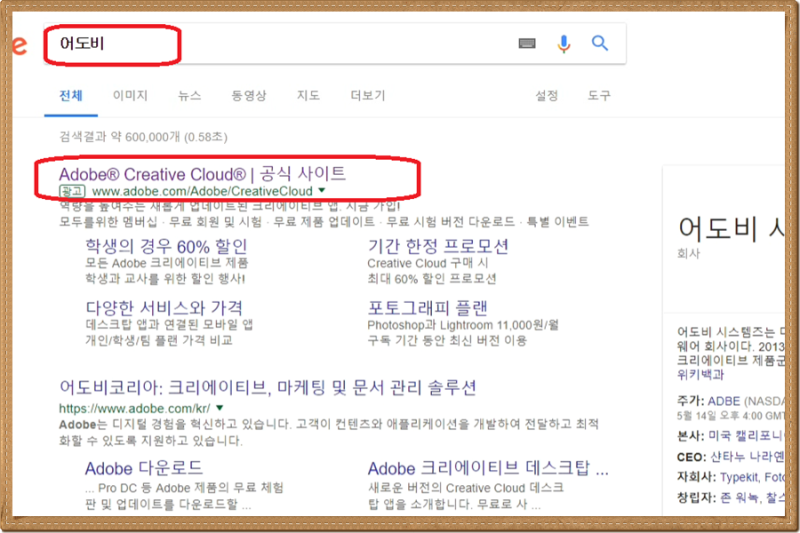
Task: Expand dropdown arrow beside www.adobe.com/Adobe/CreativeCloud
Action: tap(322, 190)
